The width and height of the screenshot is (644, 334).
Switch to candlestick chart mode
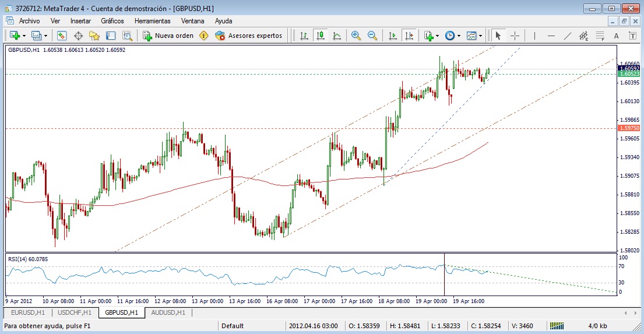(x=321, y=36)
